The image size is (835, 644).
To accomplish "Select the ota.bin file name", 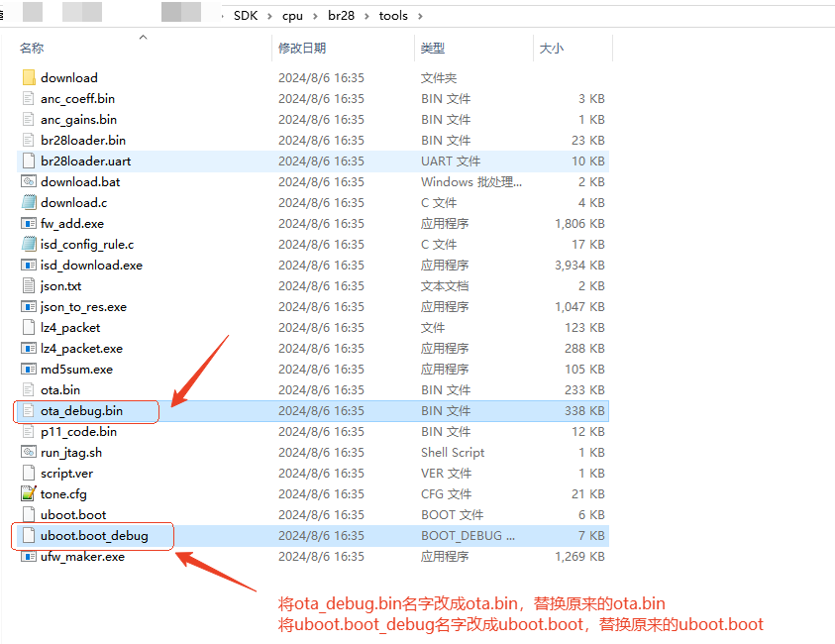I will (60, 390).
